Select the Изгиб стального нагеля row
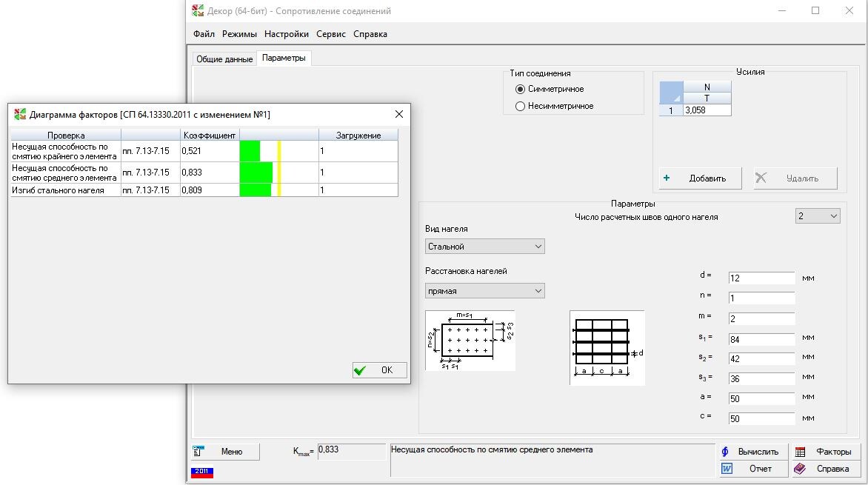Screen dimensions: 868x485 point(204,190)
